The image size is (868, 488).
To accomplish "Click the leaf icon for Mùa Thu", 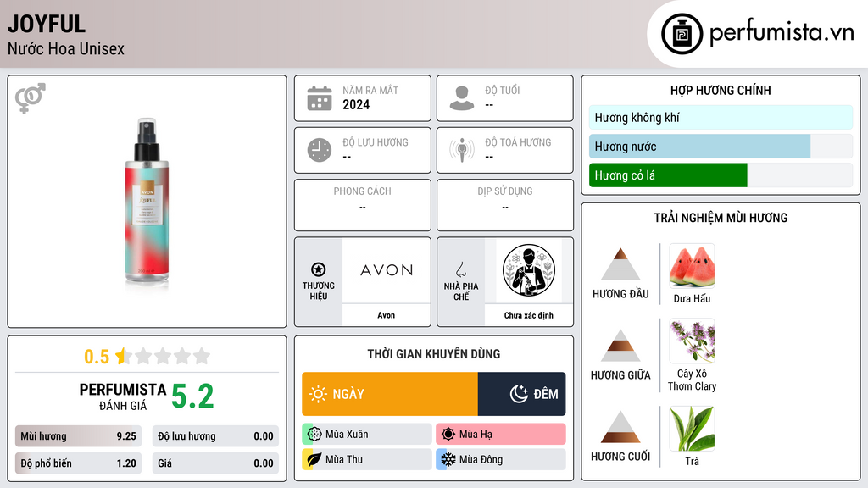I will (x=314, y=459).
